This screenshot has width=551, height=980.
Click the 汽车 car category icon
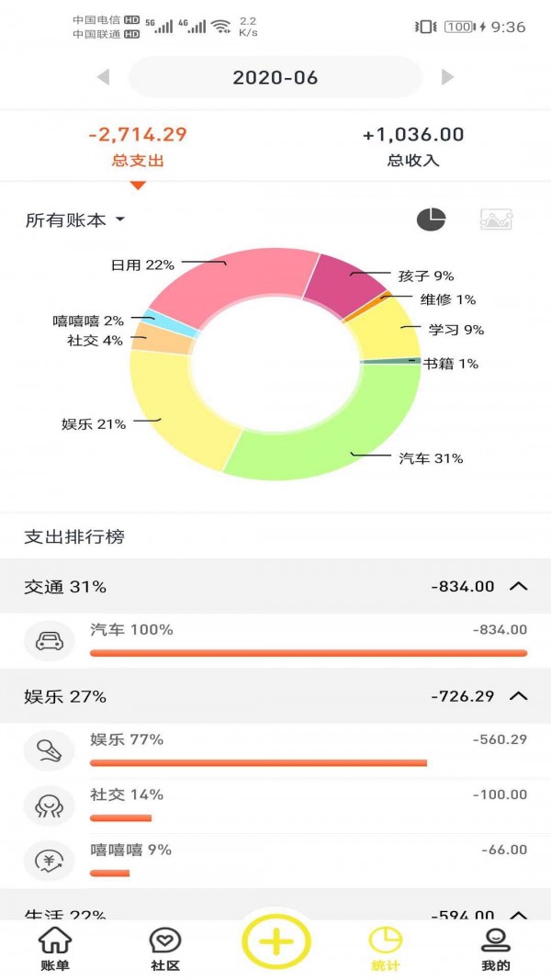tap(48, 639)
